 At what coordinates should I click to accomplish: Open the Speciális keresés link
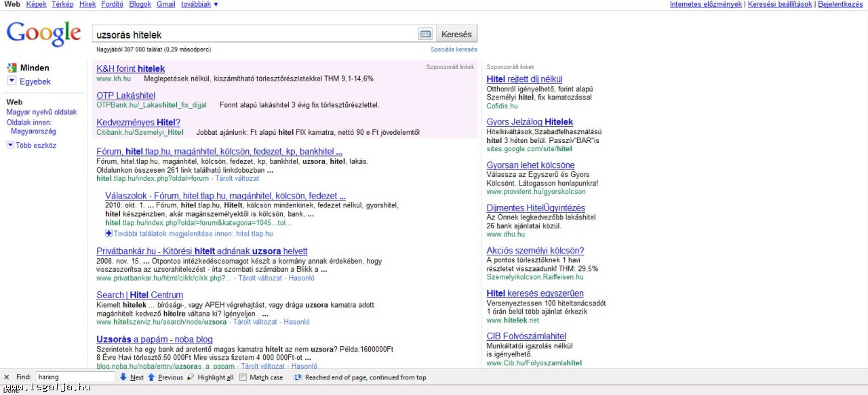point(454,49)
